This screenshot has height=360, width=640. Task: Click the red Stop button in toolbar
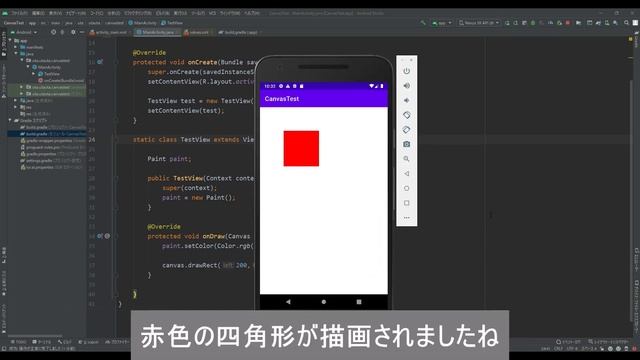point(568,23)
